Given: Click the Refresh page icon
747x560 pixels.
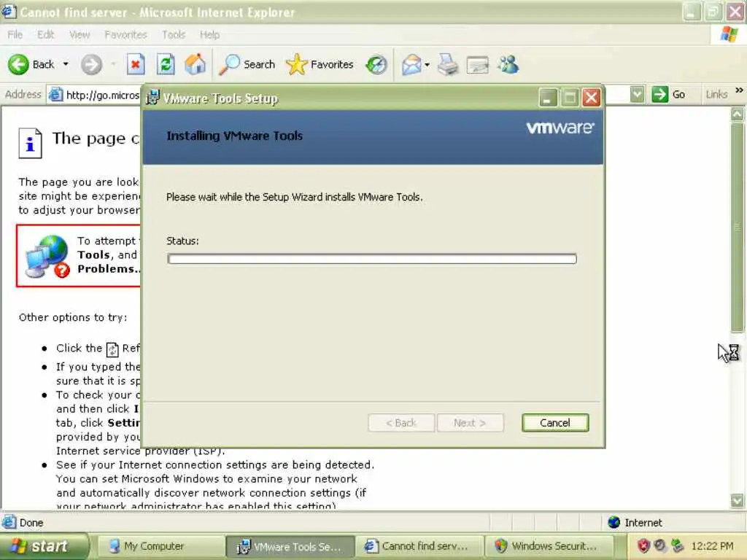Looking at the screenshot, I should [166, 64].
